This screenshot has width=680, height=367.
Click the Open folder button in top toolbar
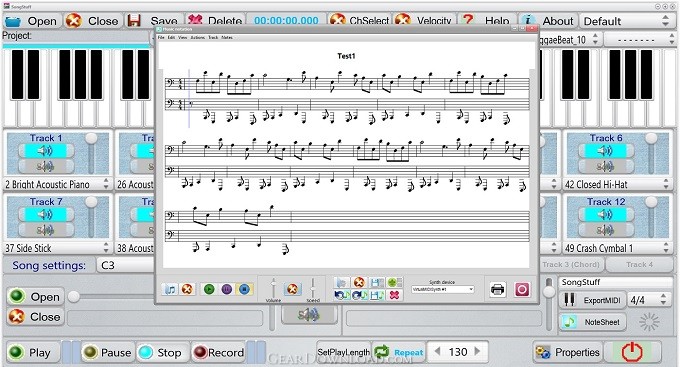click(31, 21)
